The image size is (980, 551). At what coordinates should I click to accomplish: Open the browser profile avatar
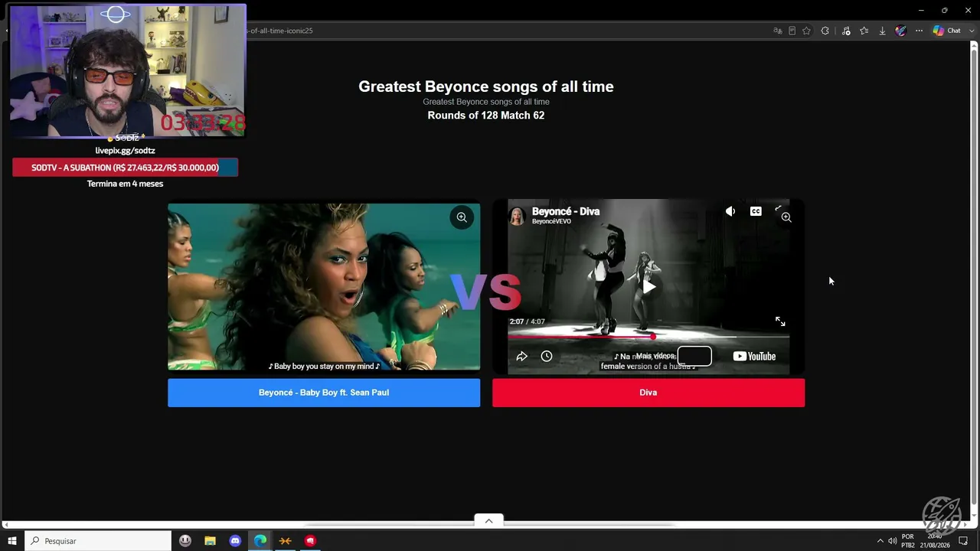coord(901,31)
